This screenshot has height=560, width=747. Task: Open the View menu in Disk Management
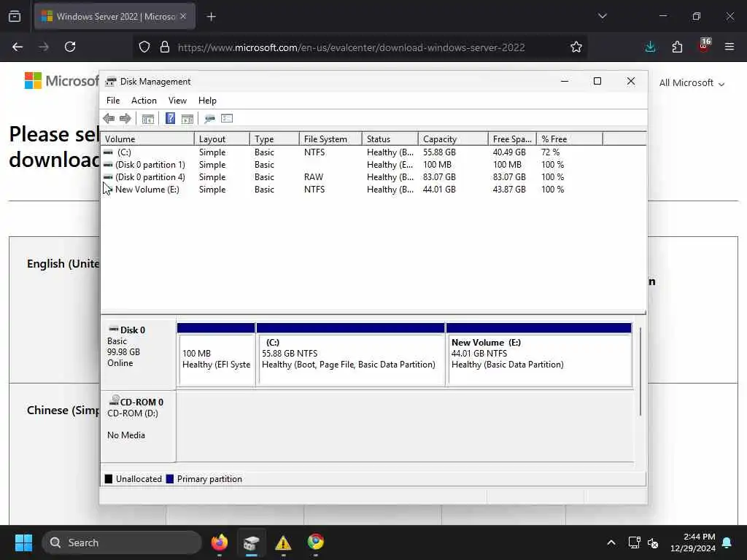[177, 101]
